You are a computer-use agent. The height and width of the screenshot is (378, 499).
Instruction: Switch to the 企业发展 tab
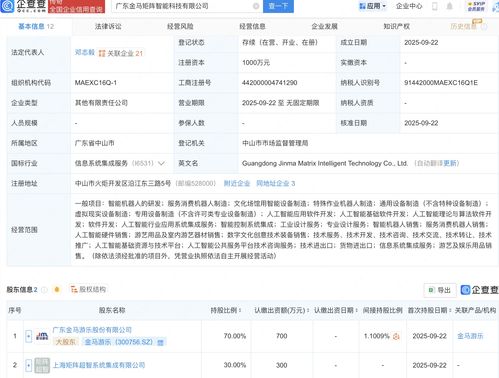tap(324, 26)
